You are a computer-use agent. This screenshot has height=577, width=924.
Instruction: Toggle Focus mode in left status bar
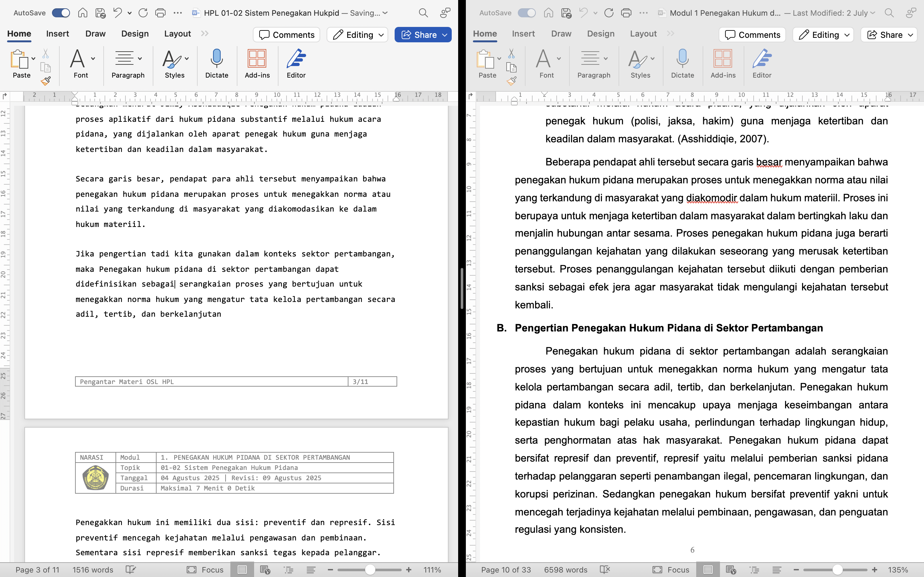pos(205,570)
